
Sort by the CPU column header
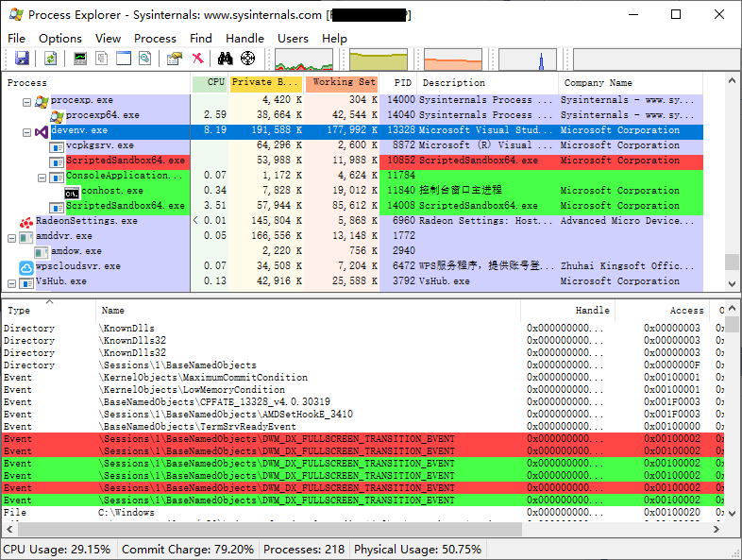(210, 83)
